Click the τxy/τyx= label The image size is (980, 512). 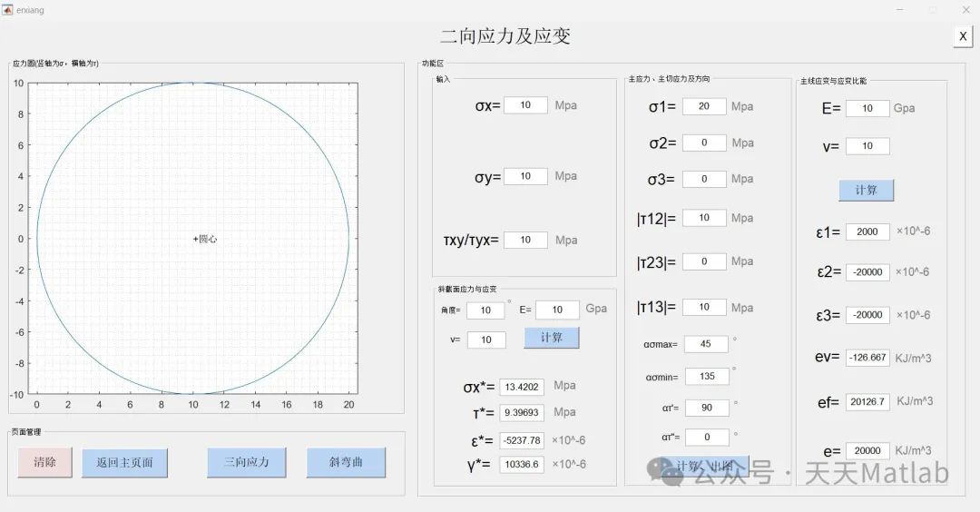(x=471, y=240)
